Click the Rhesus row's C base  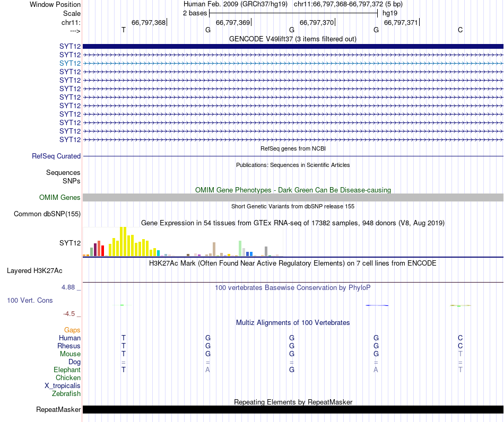460,346
